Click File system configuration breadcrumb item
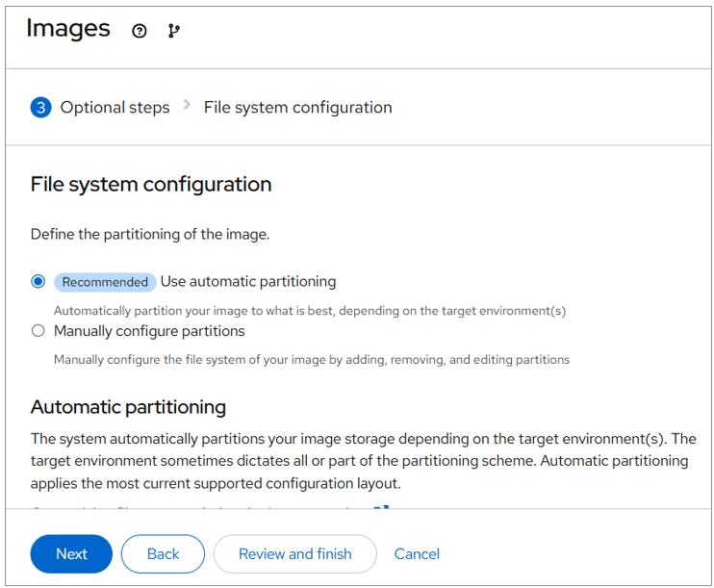The image size is (714, 588). click(x=297, y=108)
